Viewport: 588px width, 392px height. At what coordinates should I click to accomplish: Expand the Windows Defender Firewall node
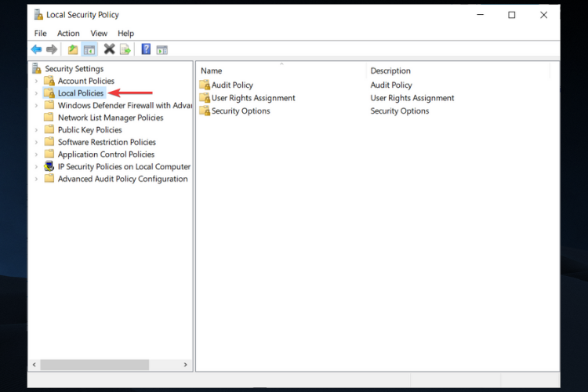coord(36,105)
